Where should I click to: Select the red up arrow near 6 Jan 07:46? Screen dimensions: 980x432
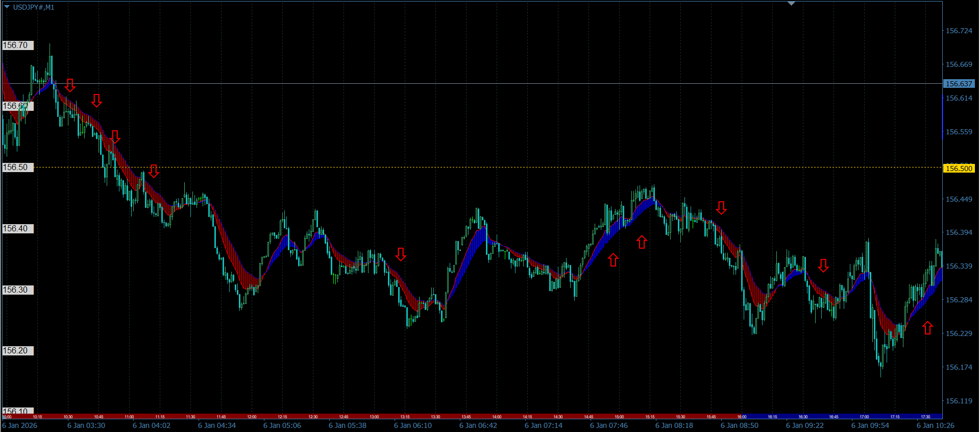(x=613, y=260)
